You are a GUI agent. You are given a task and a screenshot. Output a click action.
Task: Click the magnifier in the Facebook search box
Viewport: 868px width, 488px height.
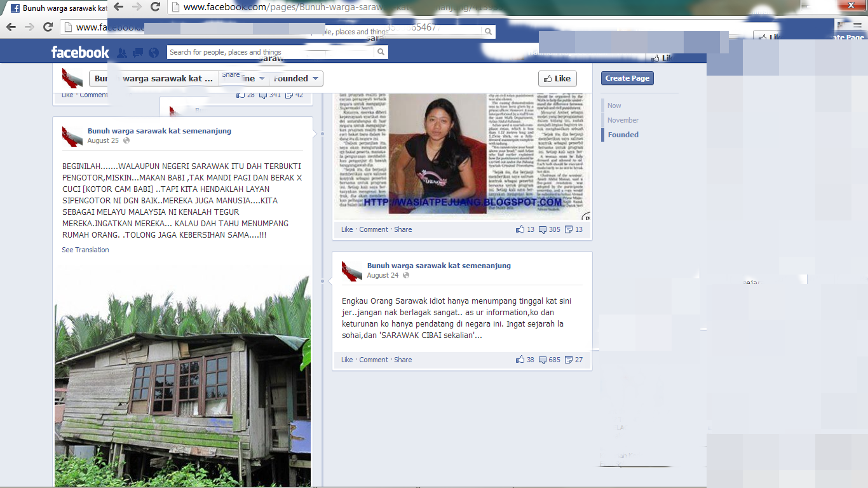[381, 52]
